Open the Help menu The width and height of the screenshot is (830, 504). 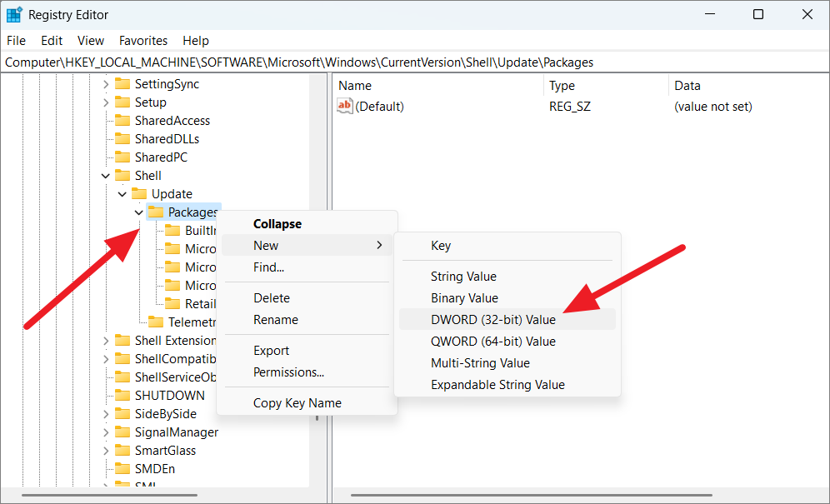196,41
